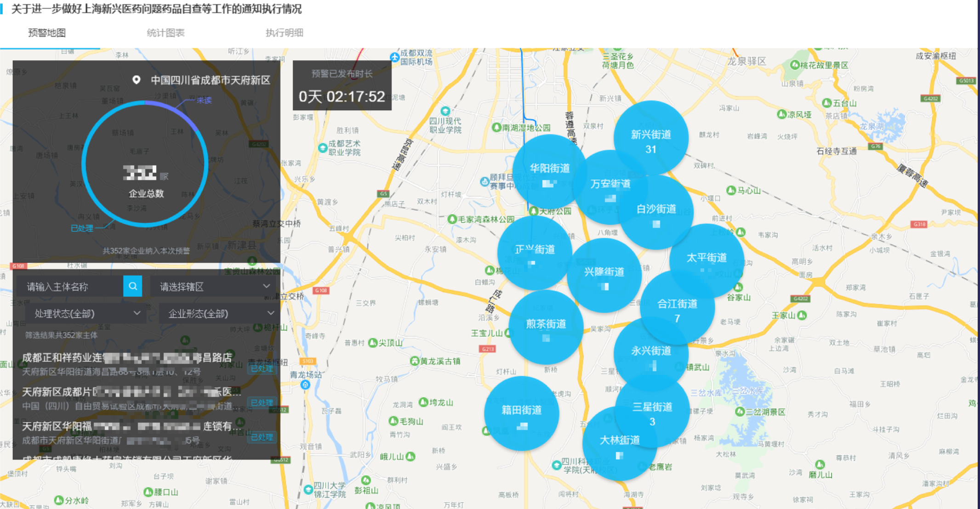
Task: Expand the 企业形态(全部) dropdown
Action: click(219, 313)
